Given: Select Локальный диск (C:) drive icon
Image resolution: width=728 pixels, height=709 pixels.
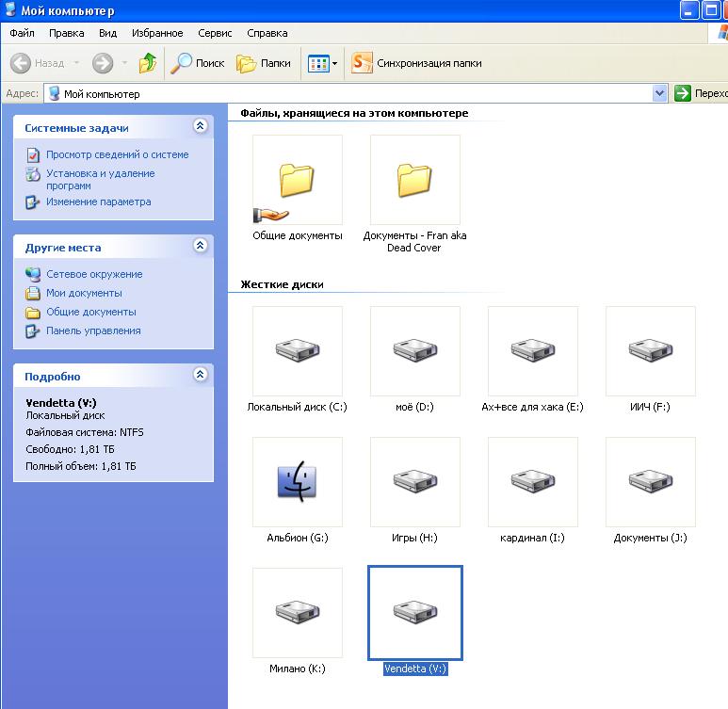Looking at the screenshot, I should coord(298,351).
